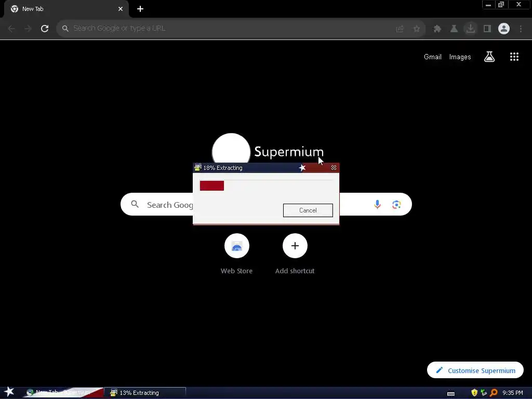The image size is (532, 399).
Task: Toggle the side panel icon
Action: (487, 29)
